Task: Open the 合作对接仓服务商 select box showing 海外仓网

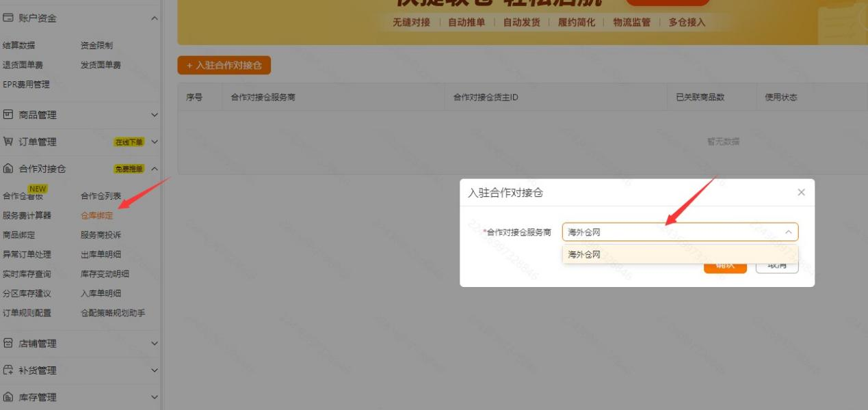Action: click(680, 232)
